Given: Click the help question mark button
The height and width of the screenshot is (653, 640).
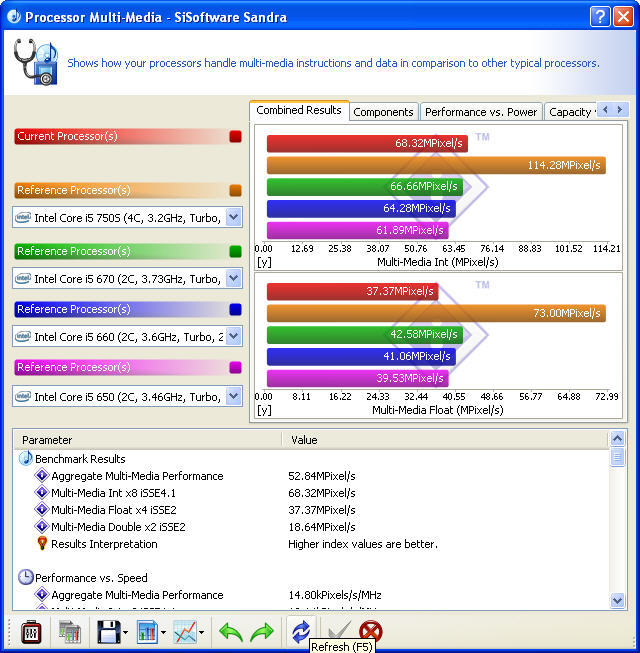Looking at the screenshot, I should click(x=600, y=17).
